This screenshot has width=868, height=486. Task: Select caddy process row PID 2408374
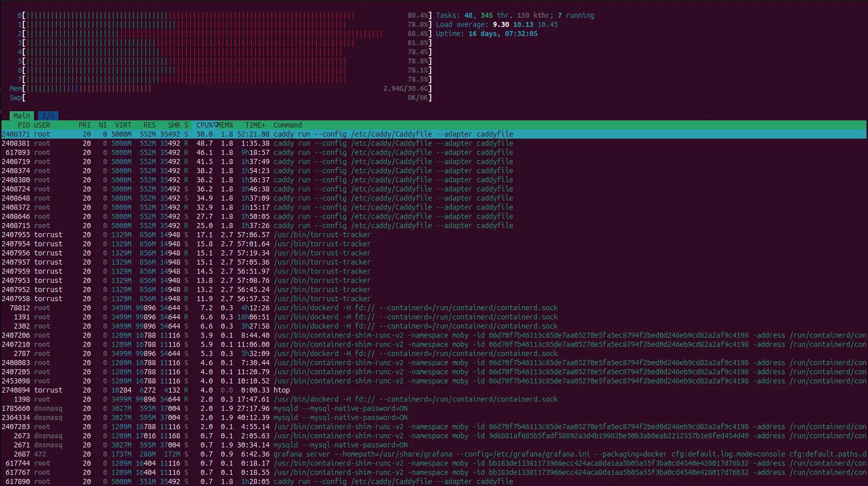434,171
